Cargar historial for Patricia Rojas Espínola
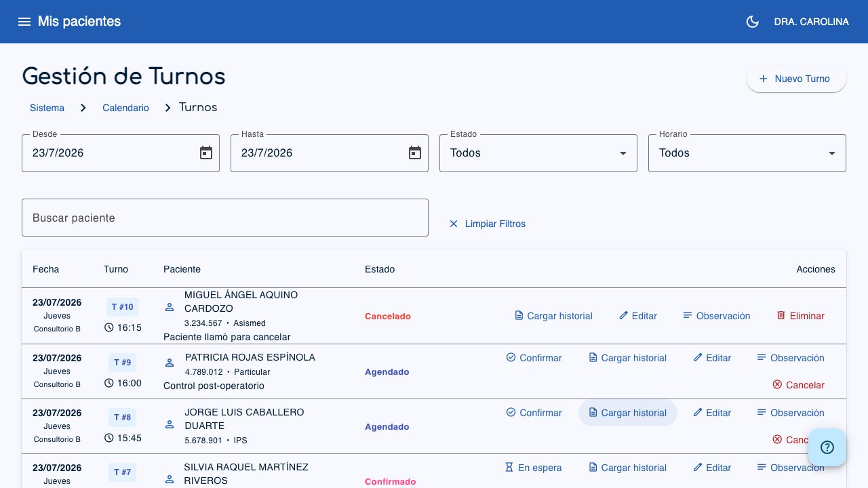The image size is (868, 488). [627, 358]
